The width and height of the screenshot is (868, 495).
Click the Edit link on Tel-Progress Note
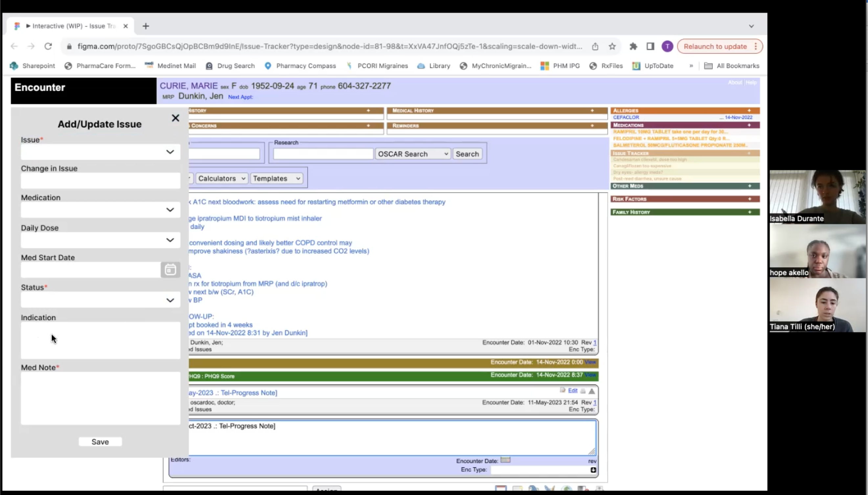pos(573,390)
